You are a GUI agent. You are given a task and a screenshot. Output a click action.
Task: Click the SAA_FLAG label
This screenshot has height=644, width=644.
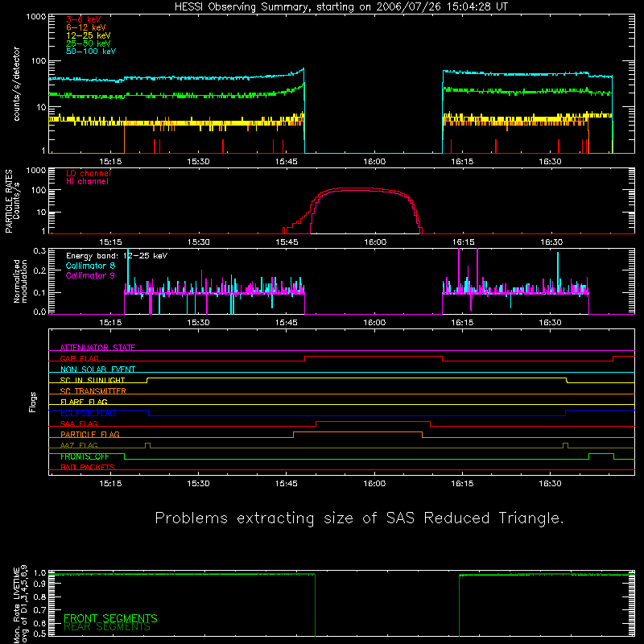(x=79, y=423)
